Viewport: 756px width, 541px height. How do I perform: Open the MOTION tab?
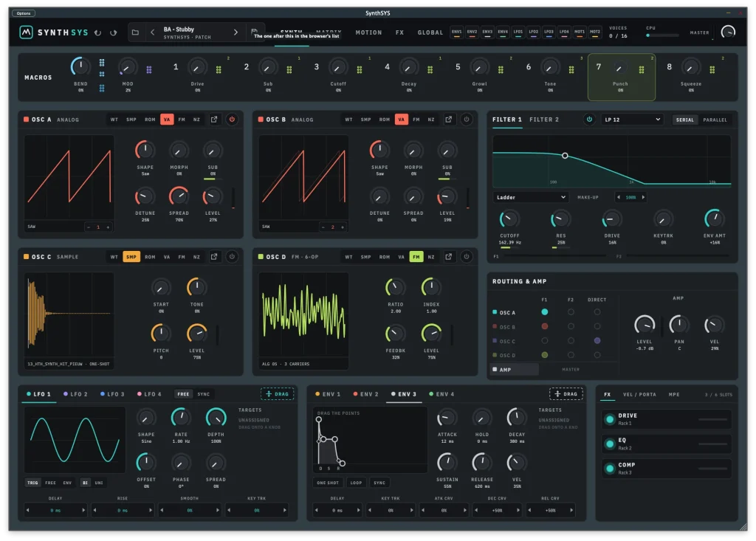368,32
